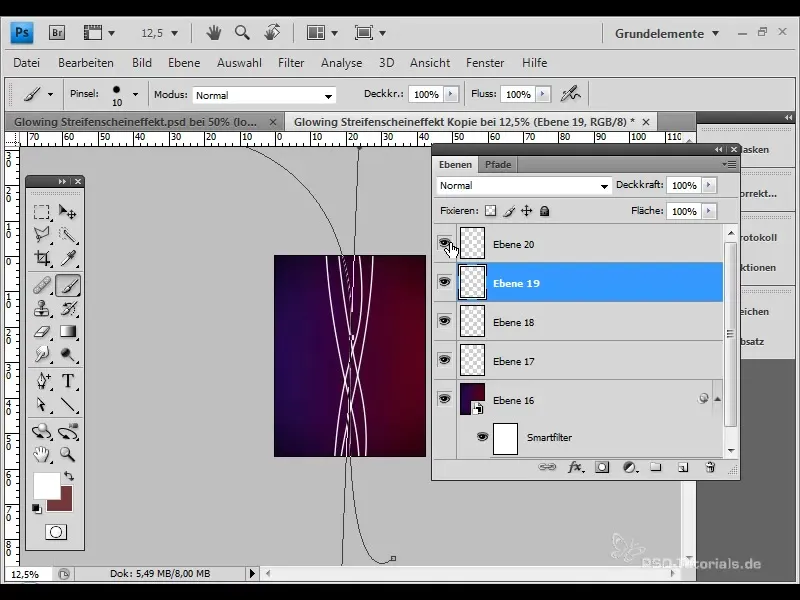Hide layer Ebene 16
The width and height of the screenshot is (800, 600).
[445, 398]
